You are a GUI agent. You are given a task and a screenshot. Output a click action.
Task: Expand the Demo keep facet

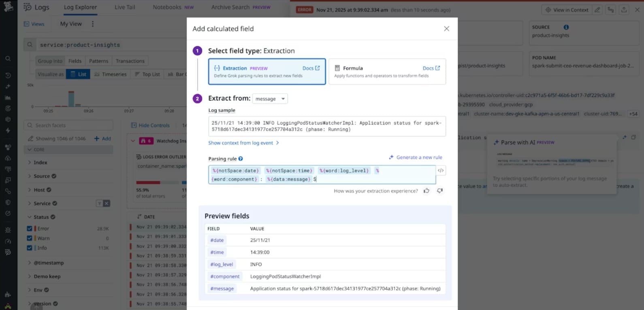(x=30, y=276)
